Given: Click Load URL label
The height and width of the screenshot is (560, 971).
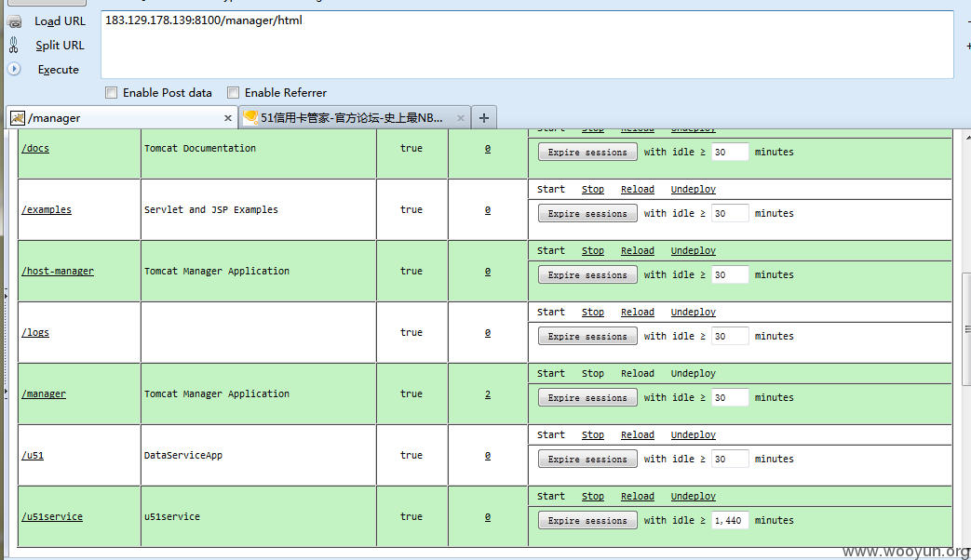Looking at the screenshot, I should point(61,21).
